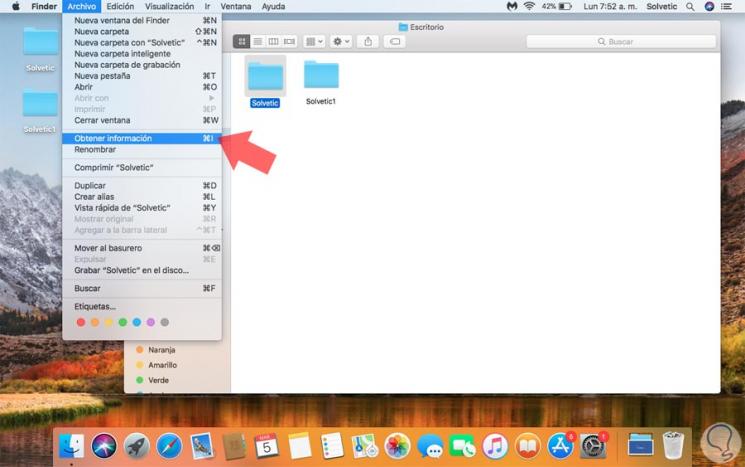
Task: Open the Trash in the Dock
Action: (674, 445)
